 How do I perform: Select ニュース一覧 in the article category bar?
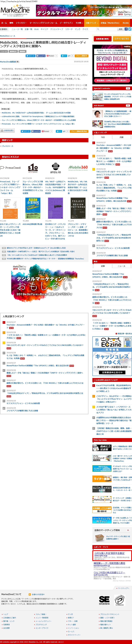[x=17, y=29]
